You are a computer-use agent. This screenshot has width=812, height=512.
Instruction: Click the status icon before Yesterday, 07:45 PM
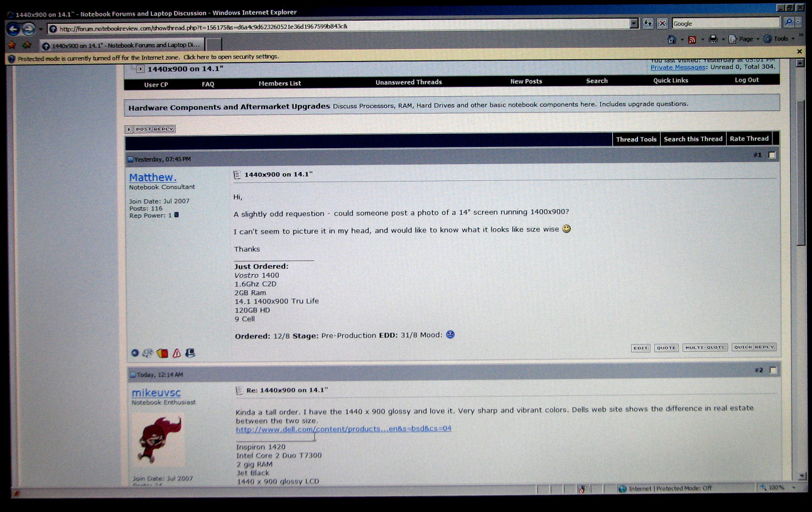pyautogui.click(x=131, y=160)
